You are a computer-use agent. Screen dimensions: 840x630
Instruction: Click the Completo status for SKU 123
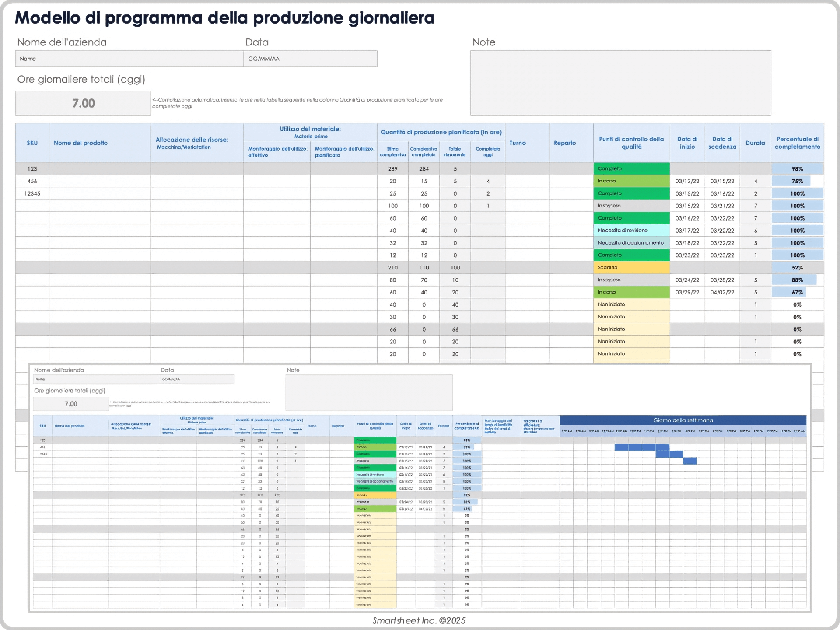coord(631,168)
